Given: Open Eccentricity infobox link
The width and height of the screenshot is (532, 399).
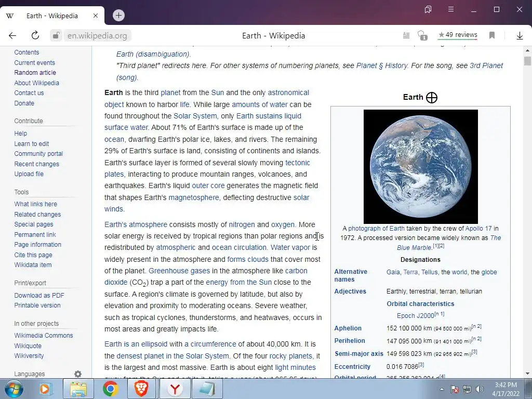Looking at the screenshot, I should pyautogui.click(x=352, y=366).
